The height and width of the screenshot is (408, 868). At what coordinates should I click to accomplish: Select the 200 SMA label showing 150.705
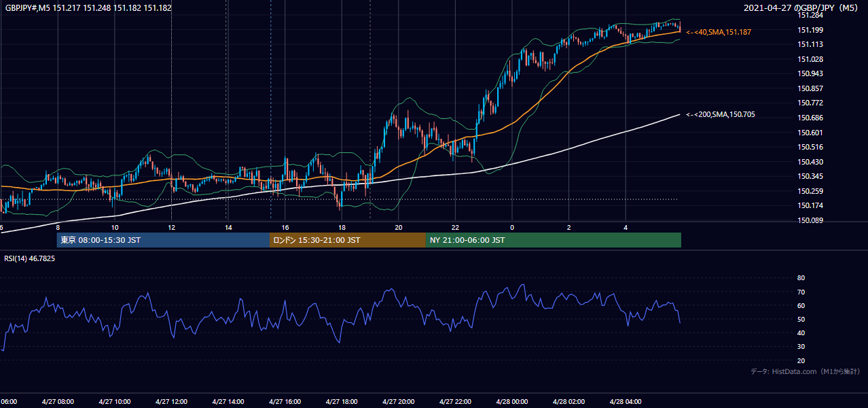720,114
